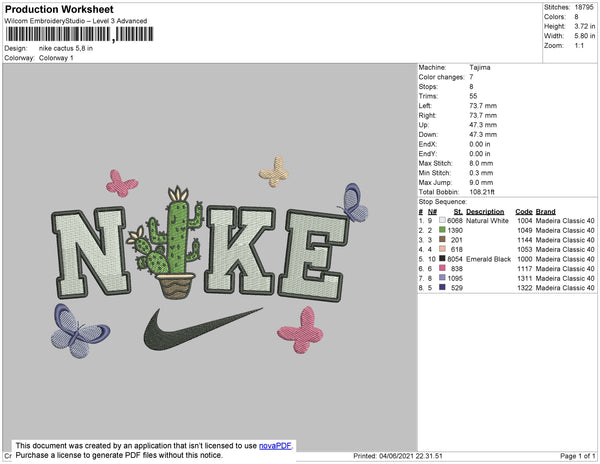
Task: Select thread code 1049
Action: [525, 230]
